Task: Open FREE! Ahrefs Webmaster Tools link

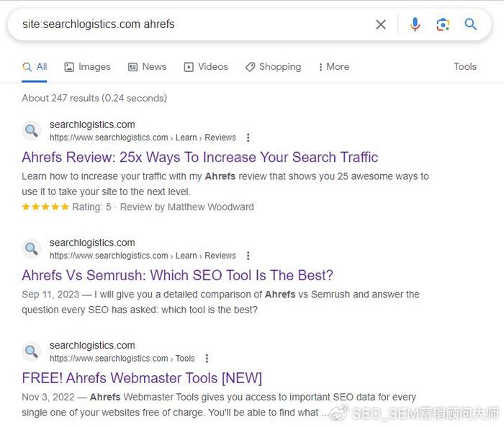Action: pyautogui.click(x=142, y=378)
